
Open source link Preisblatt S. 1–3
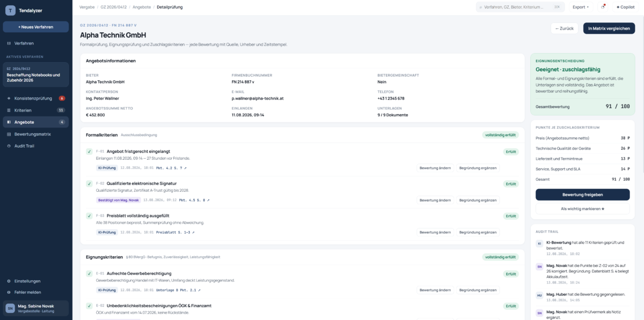point(175,232)
